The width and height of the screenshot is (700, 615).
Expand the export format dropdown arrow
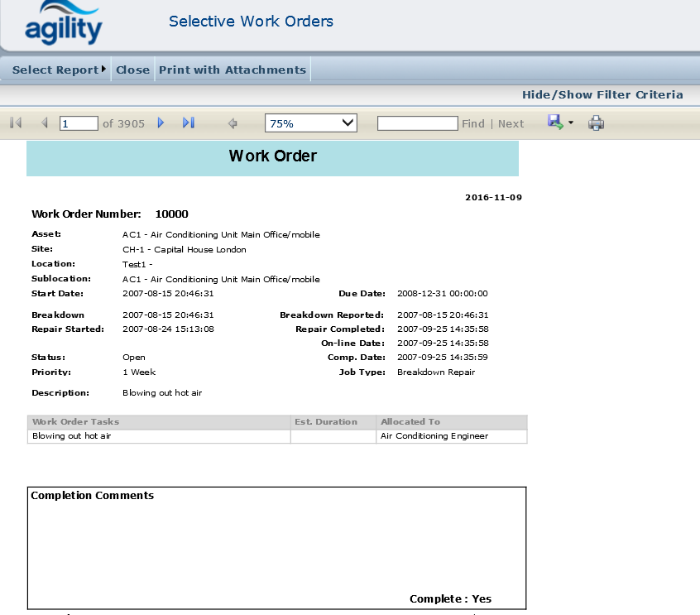(570, 123)
